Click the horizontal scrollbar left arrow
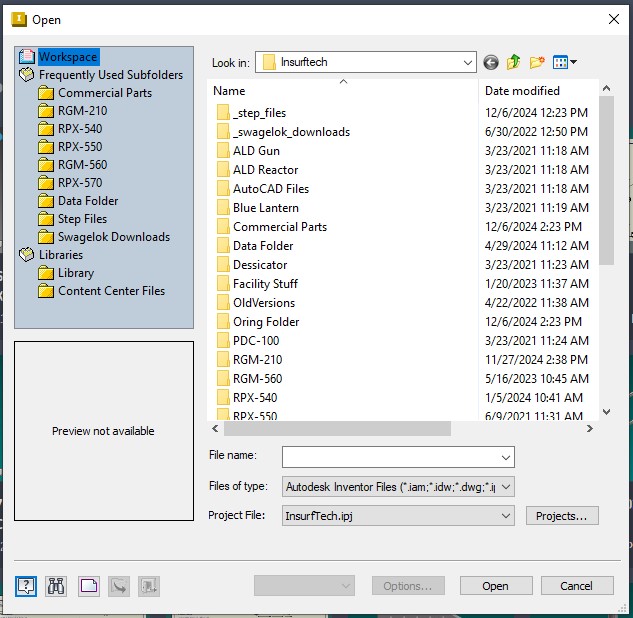Viewport: 633px width, 618px height. [215, 429]
